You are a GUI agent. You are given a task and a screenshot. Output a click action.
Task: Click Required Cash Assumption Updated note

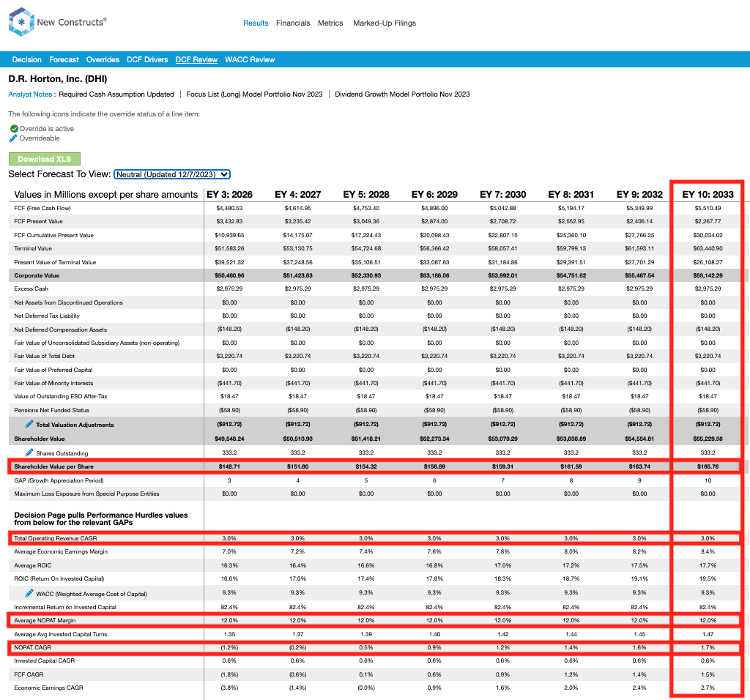pyautogui.click(x=116, y=94)
